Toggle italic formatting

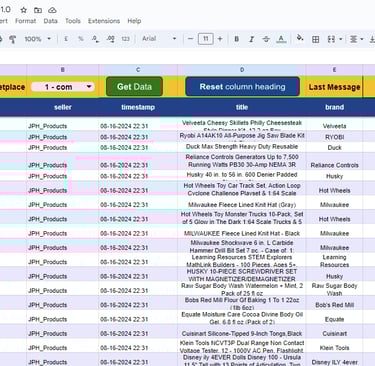252,39
